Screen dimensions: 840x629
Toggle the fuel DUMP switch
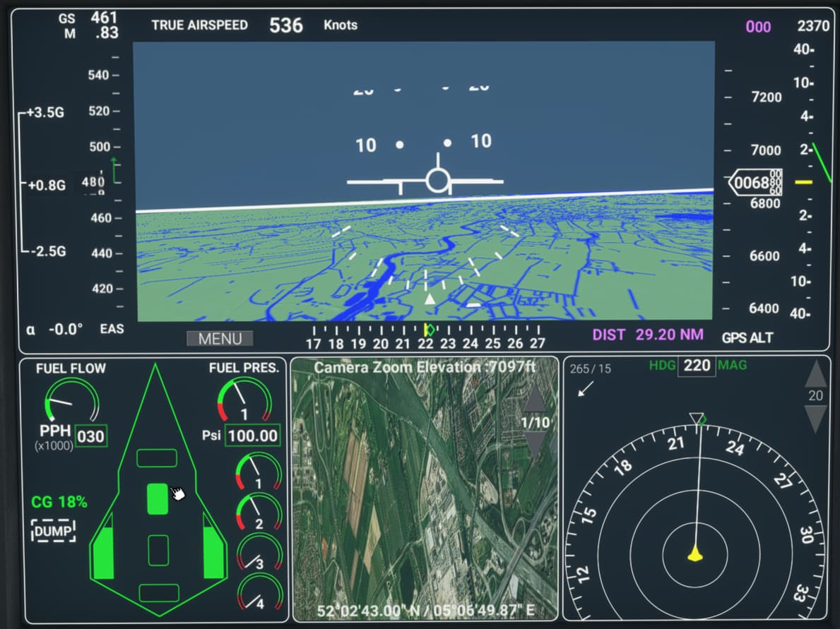[54, 530]
